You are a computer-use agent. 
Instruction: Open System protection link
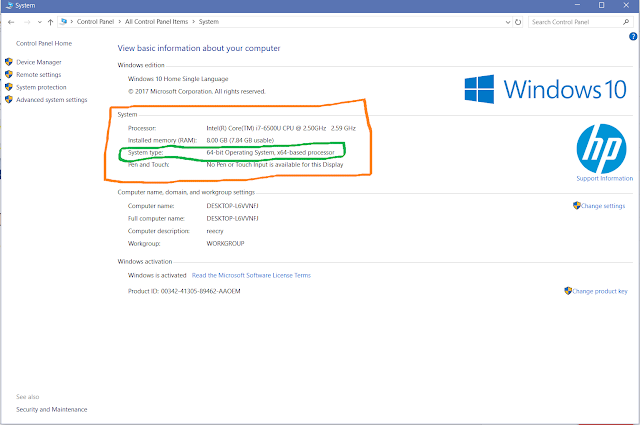click(x=41, y=87)
